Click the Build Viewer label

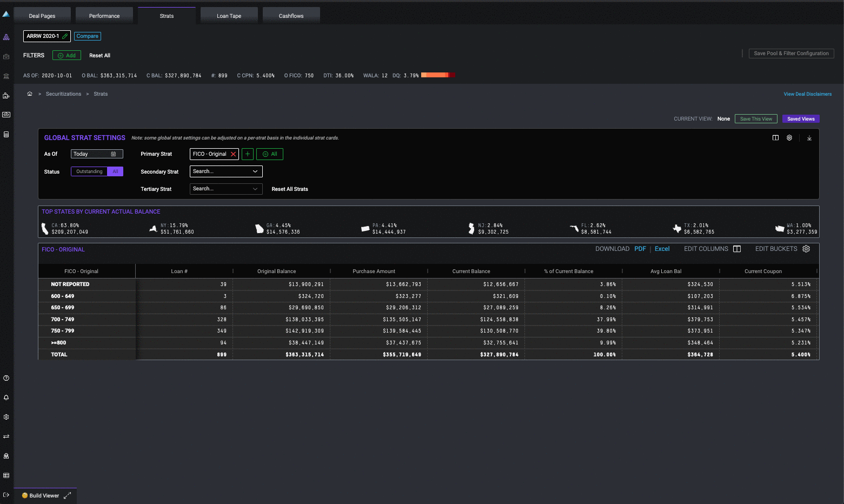point(44,495)
